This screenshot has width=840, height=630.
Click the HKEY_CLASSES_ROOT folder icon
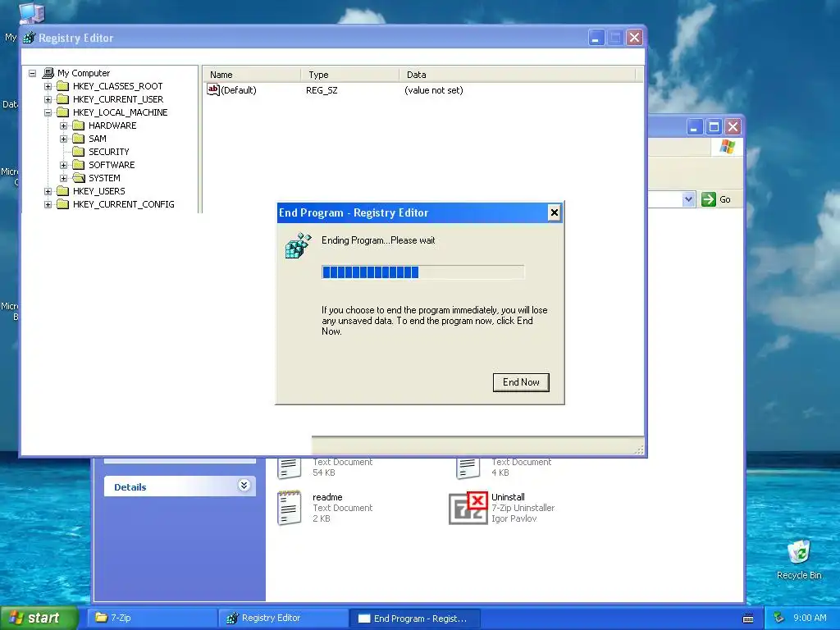63,85
